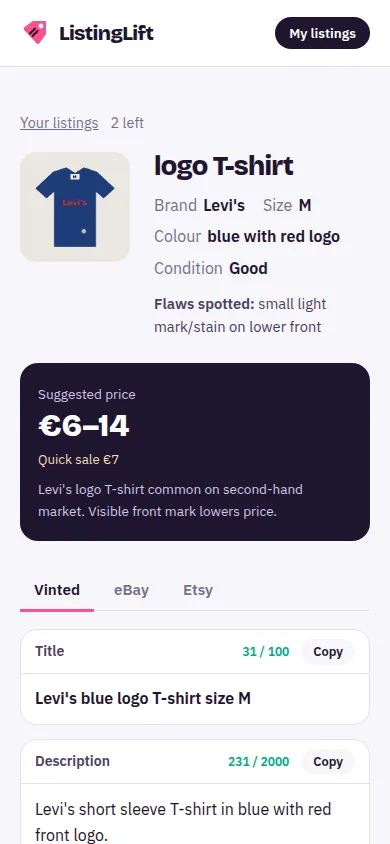Click the ListingLift brand name text
The width and height of the screenshot is (390, 844).
107,33
